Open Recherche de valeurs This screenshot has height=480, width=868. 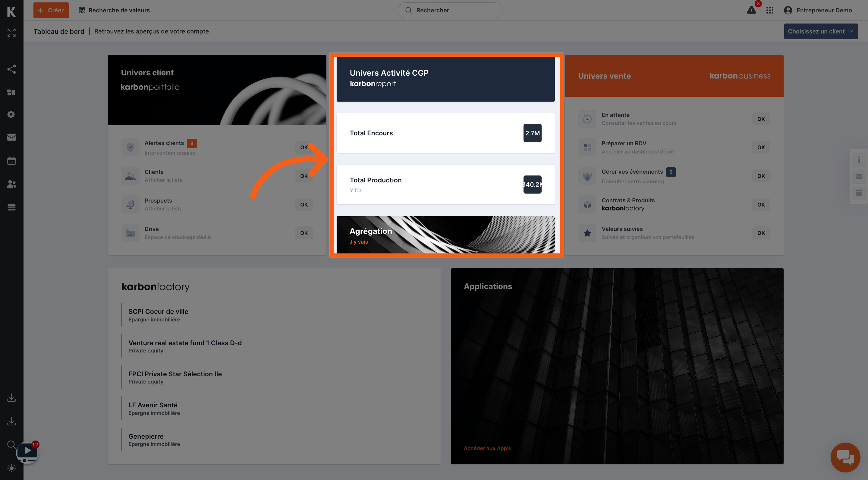[x=114, y=11]
